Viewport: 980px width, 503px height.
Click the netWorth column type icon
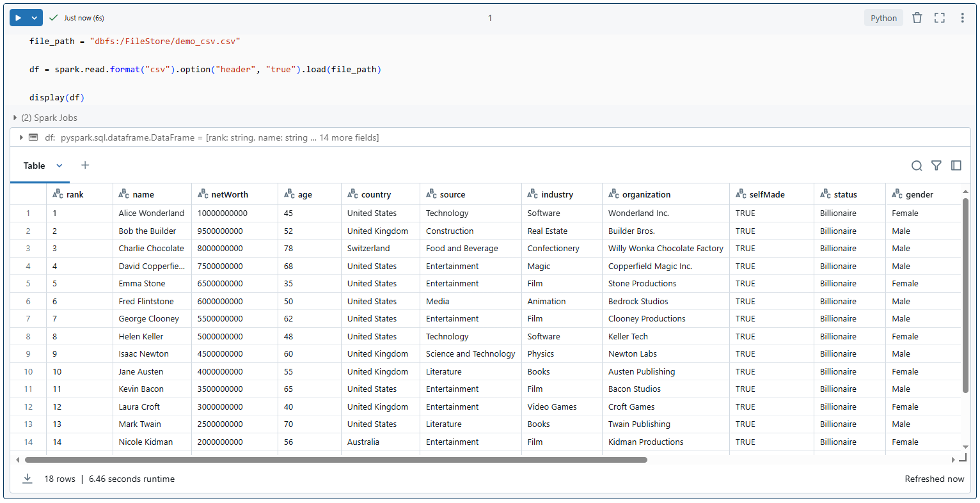click(x=203, y=194)
